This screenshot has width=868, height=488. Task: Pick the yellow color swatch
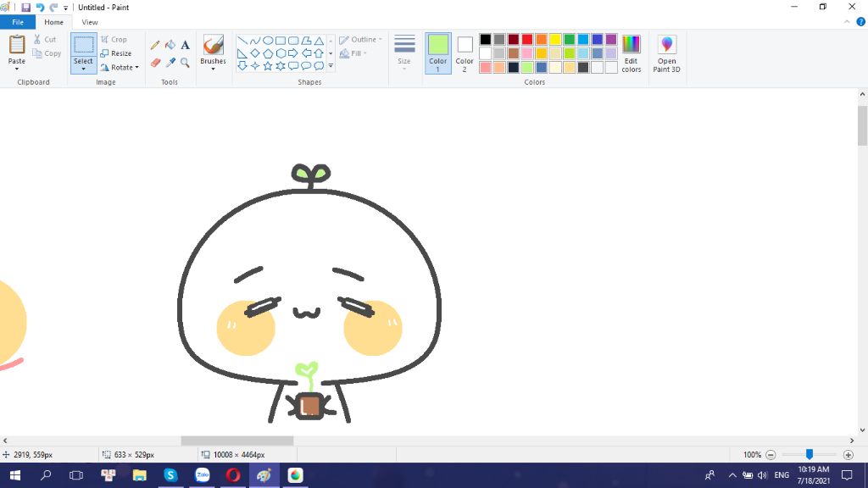pyautogui.click(x=555, y=39)
